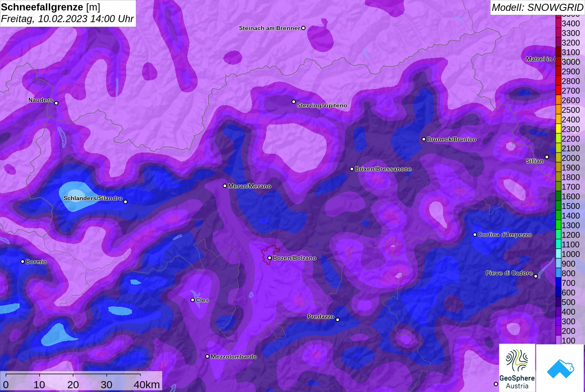Click the Schlanders/Silandro label
The image size is (585, 392).
point(93,198)
